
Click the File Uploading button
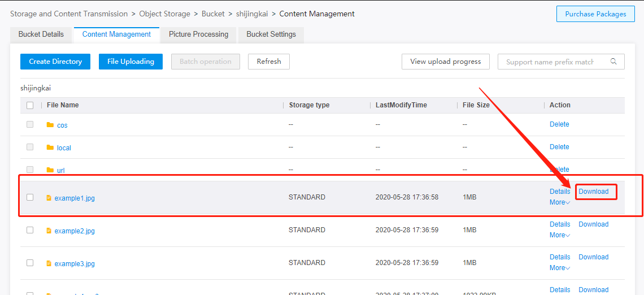tap(130, 62)
